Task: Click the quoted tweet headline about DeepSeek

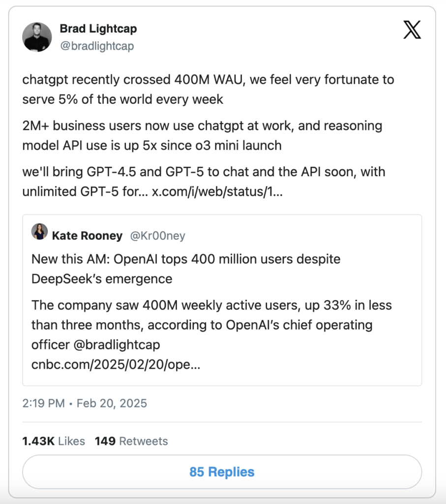Action: (x=186, y=269)
